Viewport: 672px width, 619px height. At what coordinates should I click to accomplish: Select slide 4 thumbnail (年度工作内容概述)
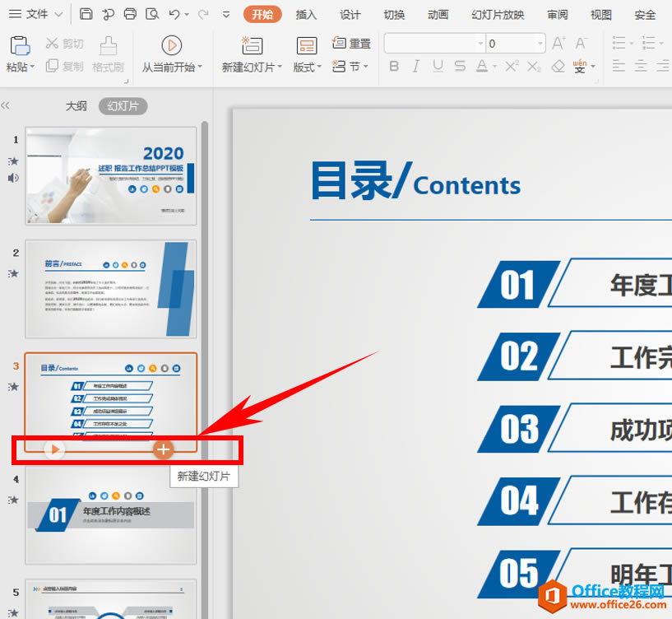(x=110, y=515)
